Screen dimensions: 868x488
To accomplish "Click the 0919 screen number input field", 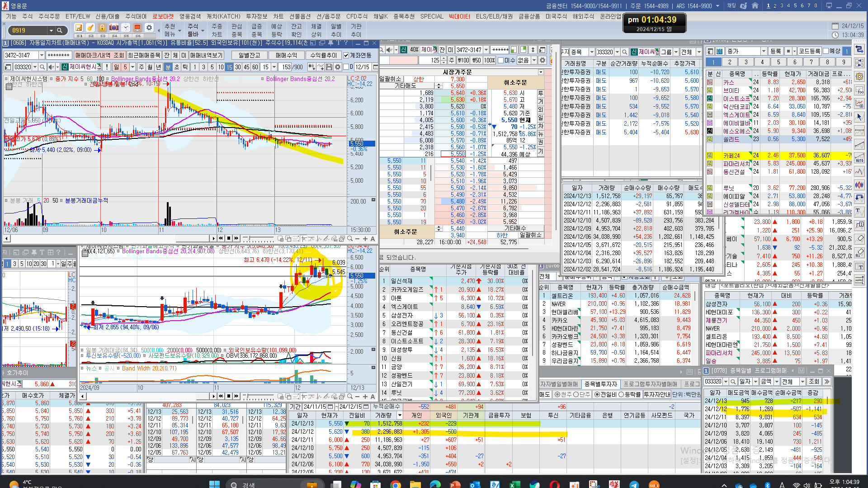I will 28,30.
